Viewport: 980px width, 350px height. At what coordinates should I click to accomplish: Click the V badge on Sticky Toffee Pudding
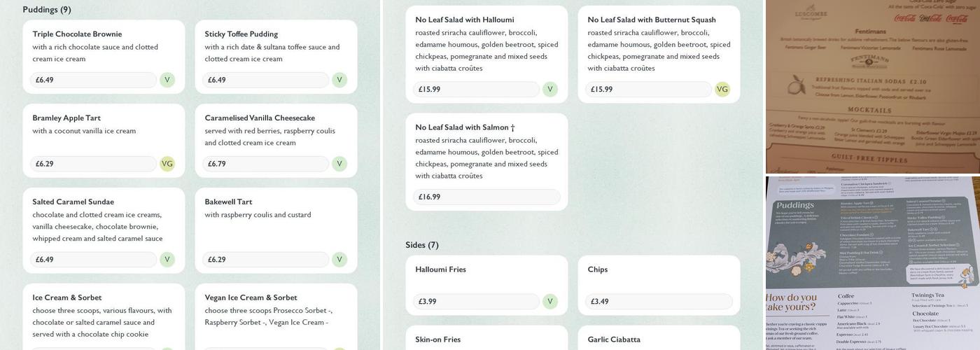click(x=339, y=80)
